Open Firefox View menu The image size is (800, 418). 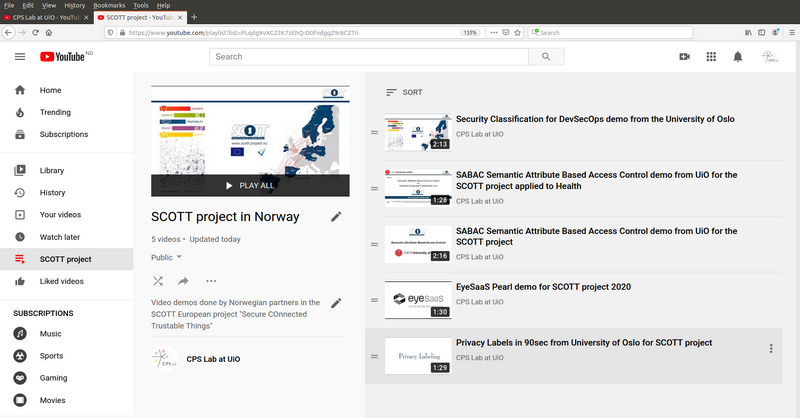49,5
